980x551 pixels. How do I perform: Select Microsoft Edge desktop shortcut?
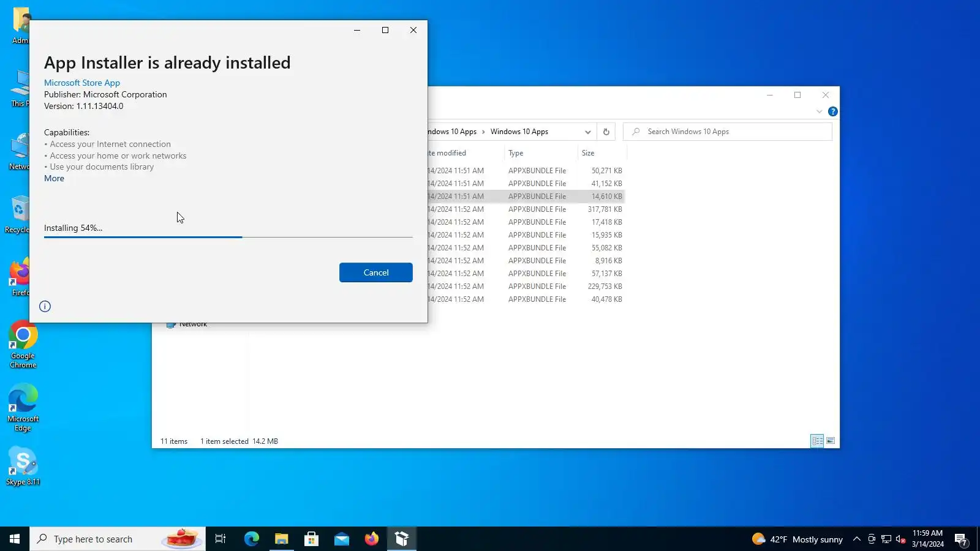(x=23, y=408)
